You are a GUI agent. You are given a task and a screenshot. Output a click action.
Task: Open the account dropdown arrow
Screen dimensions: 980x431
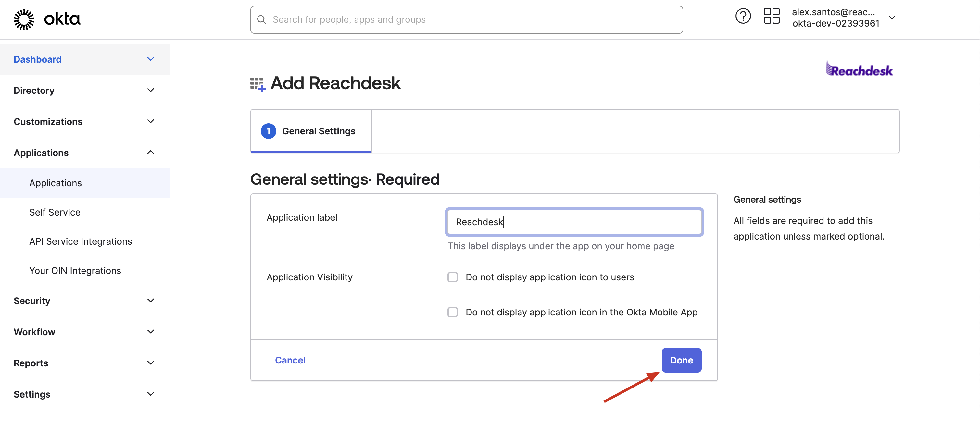point(892,18)
